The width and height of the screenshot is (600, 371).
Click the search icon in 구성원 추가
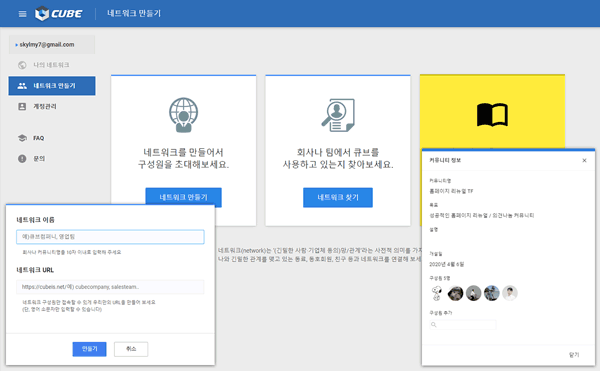[434, 325]
